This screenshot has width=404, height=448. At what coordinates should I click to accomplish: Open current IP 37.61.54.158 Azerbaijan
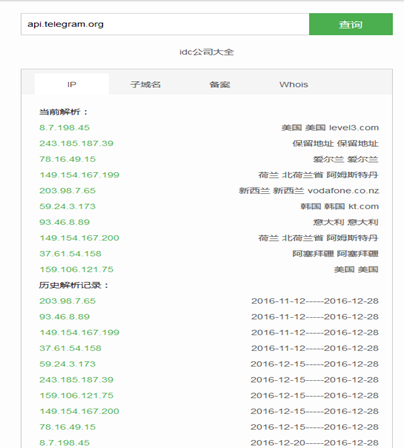coord(70,253)
